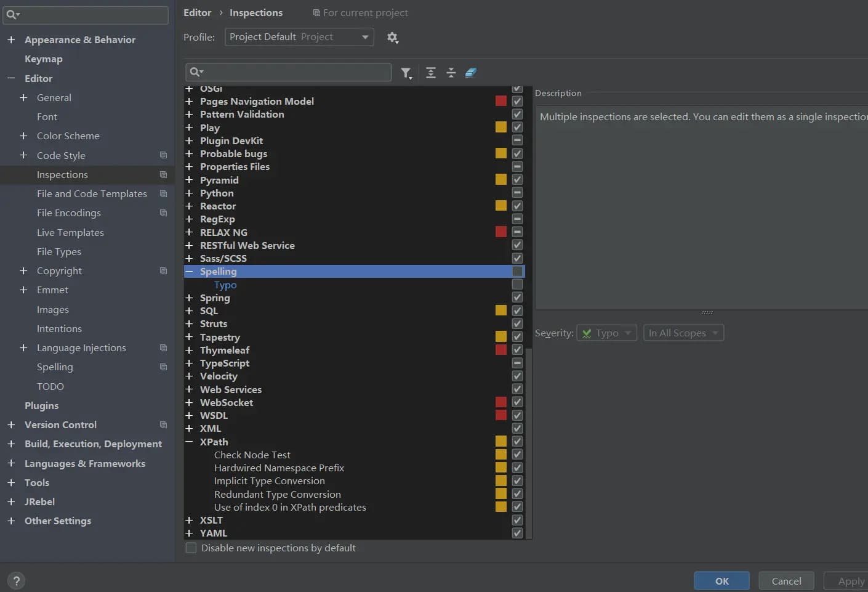
Task: Uncheck the Check Node Test inspection
Action: (517, 455)
